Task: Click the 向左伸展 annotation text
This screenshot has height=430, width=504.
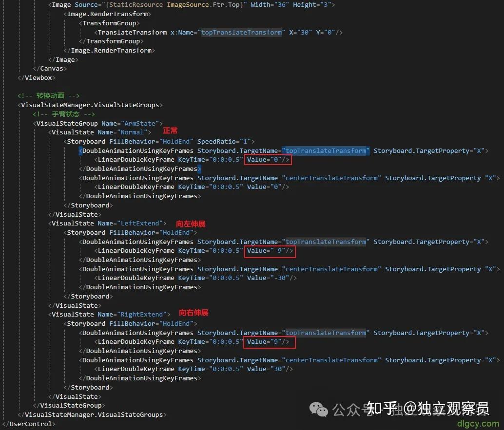Action: 190,224
